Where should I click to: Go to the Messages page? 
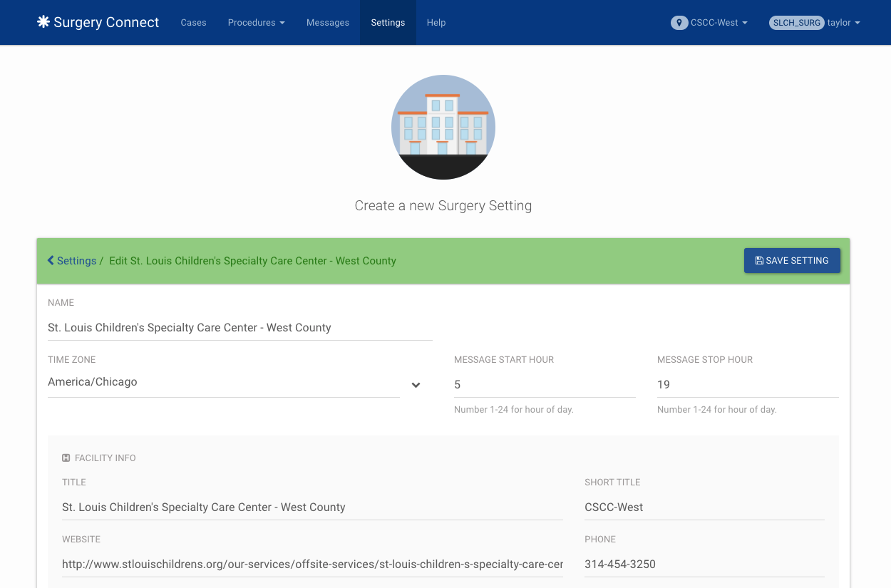tap(328, 23)
